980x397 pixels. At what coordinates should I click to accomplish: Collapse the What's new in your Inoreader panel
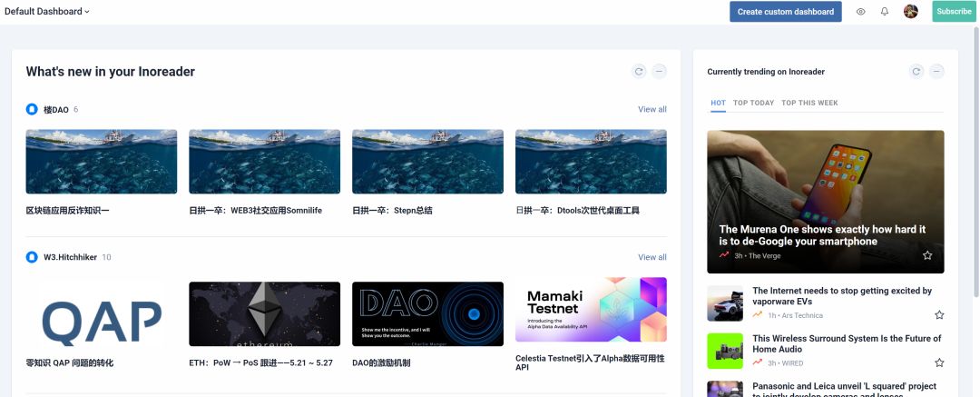(660, 72)
